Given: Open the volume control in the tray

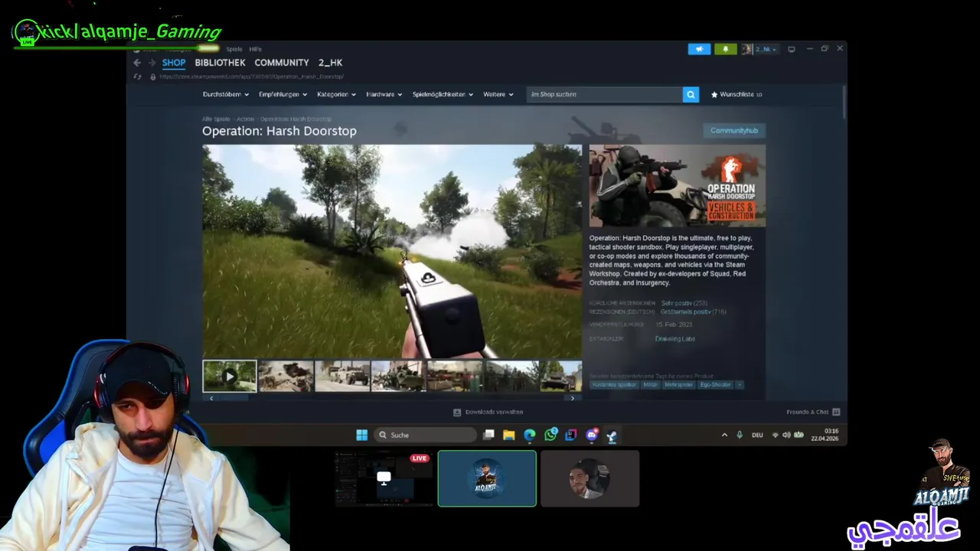Looking at the screenshot, I should tap(786, 435).
